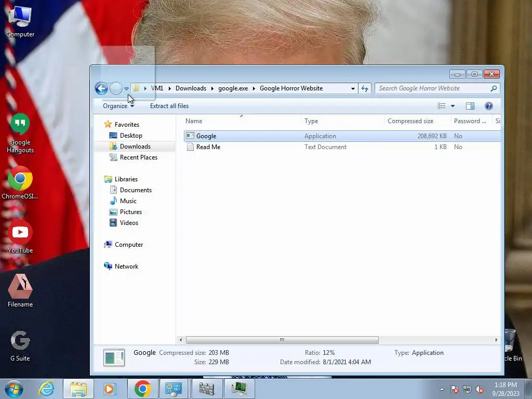Click the scroll left arrow
532x399 pixels.
(180, 340)
